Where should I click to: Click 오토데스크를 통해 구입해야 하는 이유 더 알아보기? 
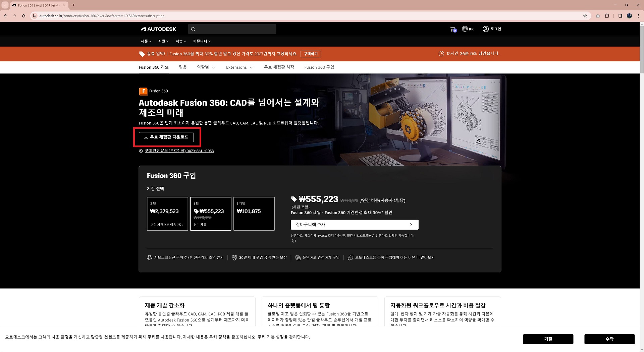[395, 257]
